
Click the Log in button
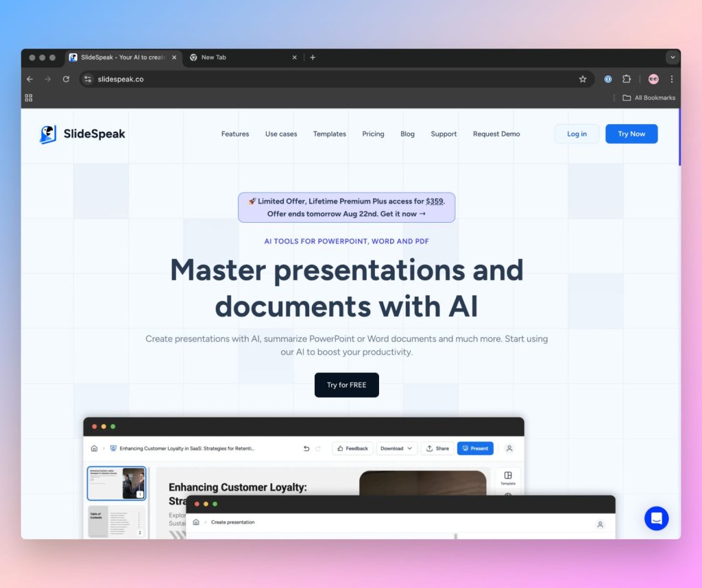point(577,134)
